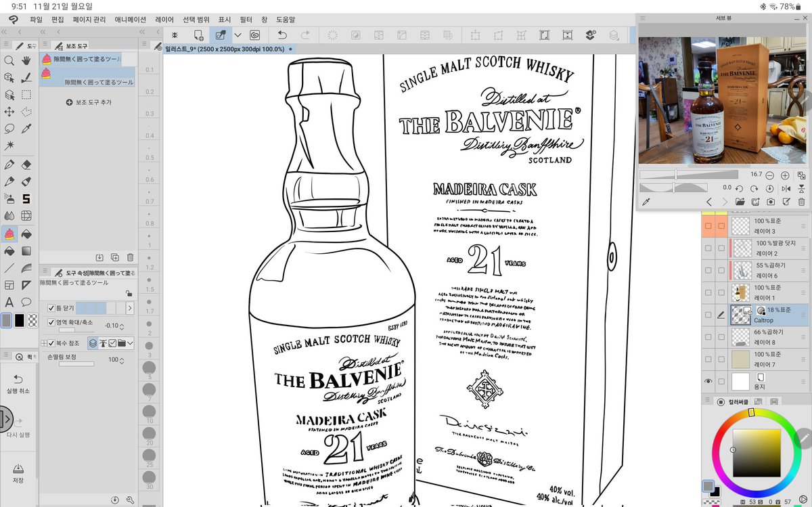Select the 일러스트_9 canvas tab

tap(229, 49)
